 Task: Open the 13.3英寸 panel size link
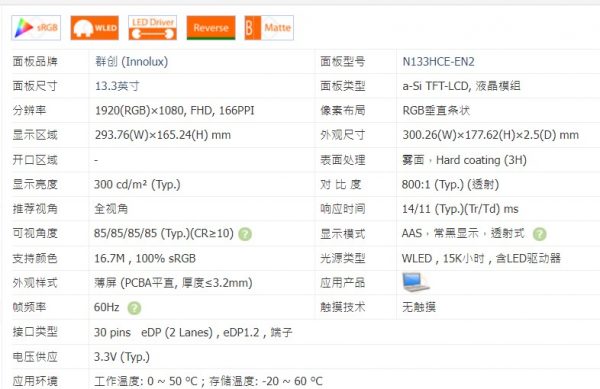pos(117,86)
